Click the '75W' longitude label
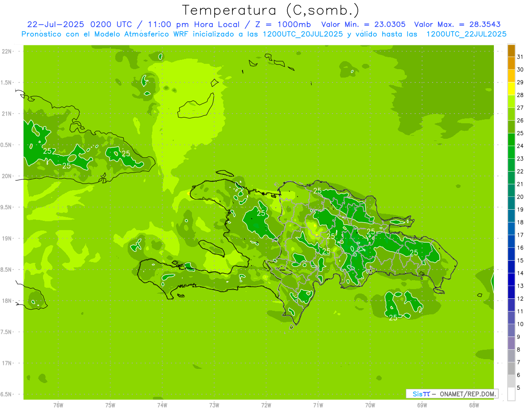This screenshot has height=411, width=532. click(x=110, y=405)
